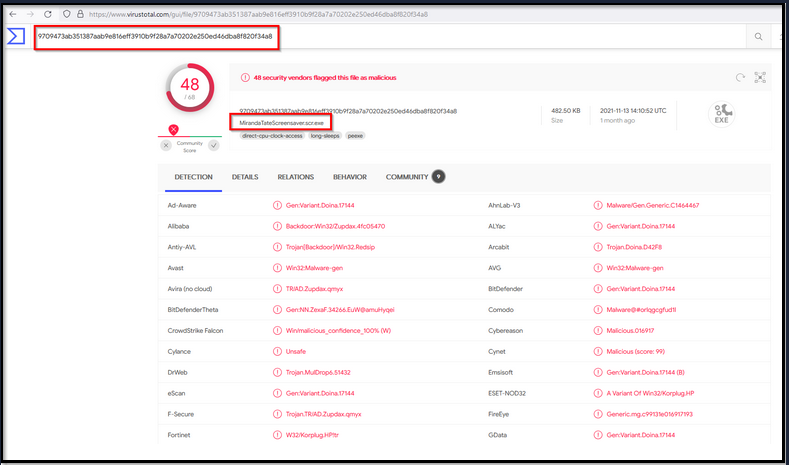Click the Backdoor:Win32/Zupdax.4fc05470 detection result

tap(336, 226)
